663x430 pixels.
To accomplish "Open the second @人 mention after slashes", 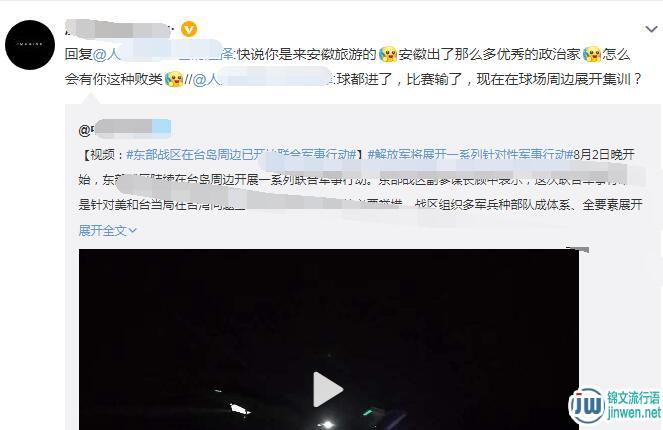I will click(x=263, y=79).
